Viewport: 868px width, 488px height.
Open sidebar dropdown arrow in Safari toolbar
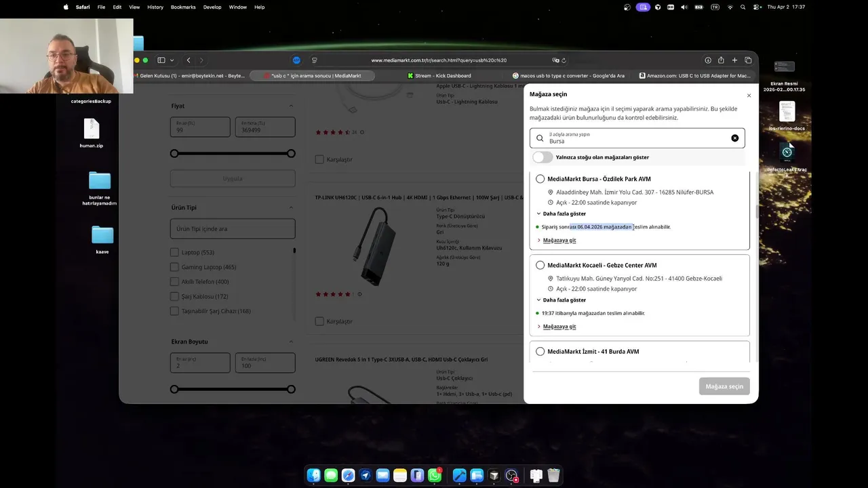172,60
